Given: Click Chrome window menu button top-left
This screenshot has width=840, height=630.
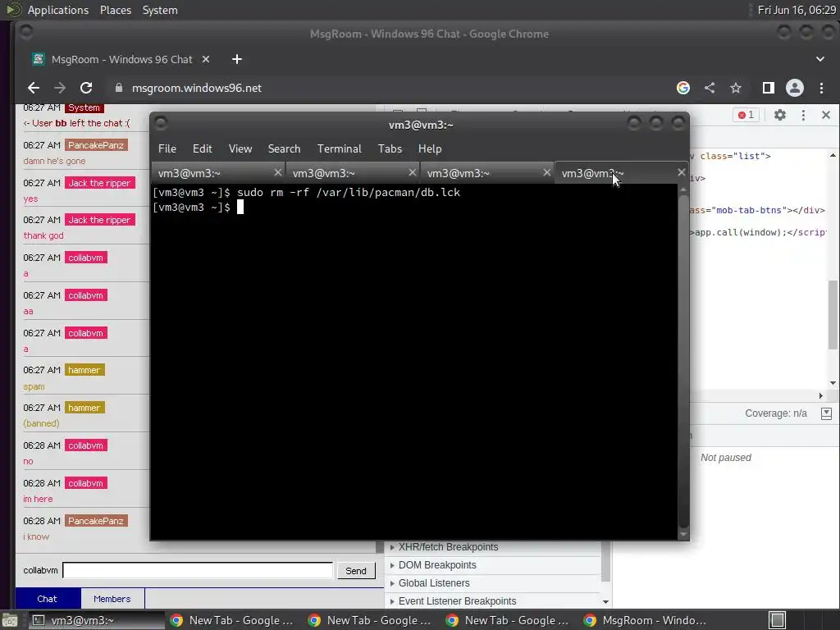Looking at the screenshot, I should (25, 33).
